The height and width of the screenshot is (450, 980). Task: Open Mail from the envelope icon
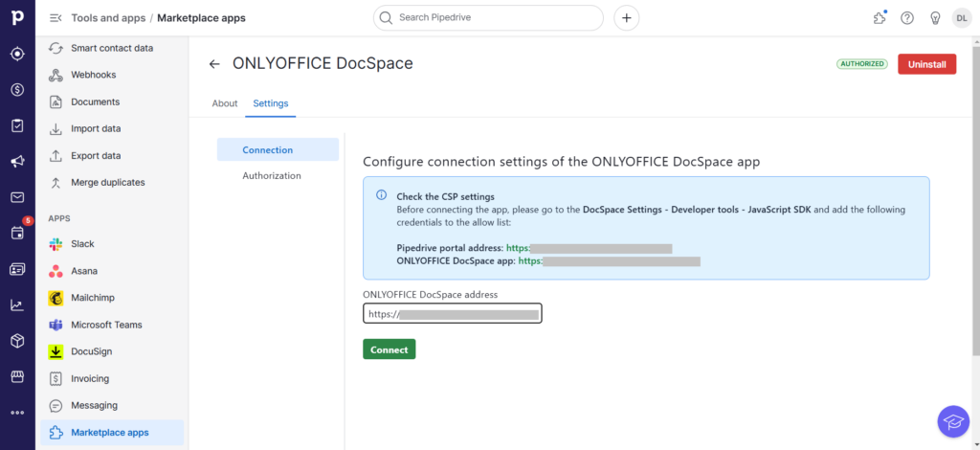tap(17, 197)
